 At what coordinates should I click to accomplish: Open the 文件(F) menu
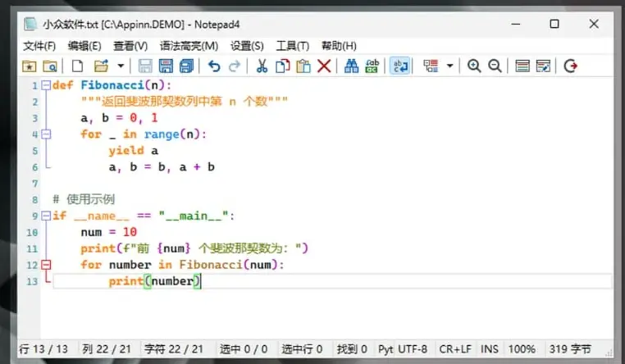[x=39, y=46]
